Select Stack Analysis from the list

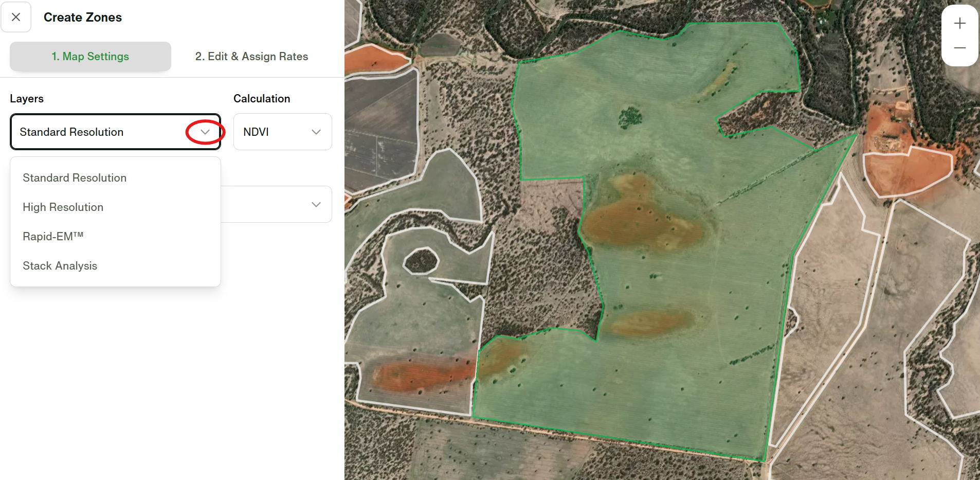(x=60, y=266)
